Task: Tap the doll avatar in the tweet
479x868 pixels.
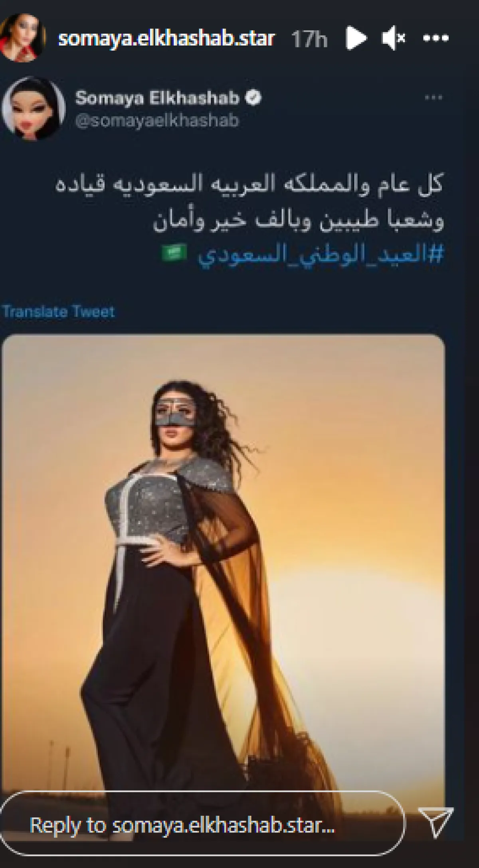Action: coord(34,108)
